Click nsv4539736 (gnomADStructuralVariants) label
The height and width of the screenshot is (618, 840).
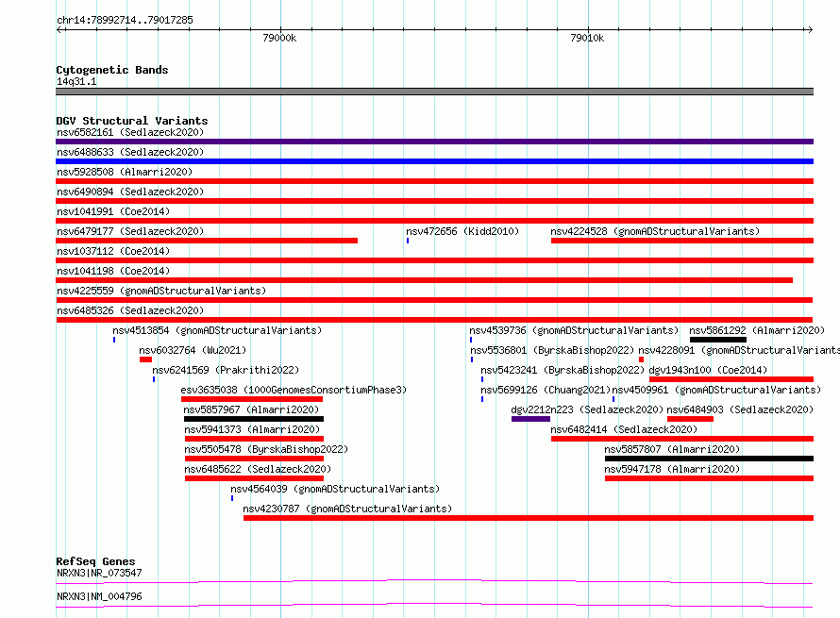[574, 330]
